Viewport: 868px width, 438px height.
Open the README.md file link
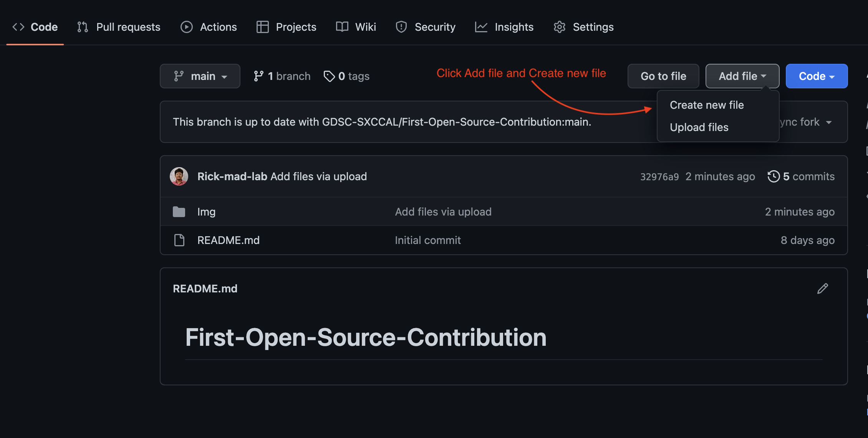pyautogui.click(x=228, y=240)
